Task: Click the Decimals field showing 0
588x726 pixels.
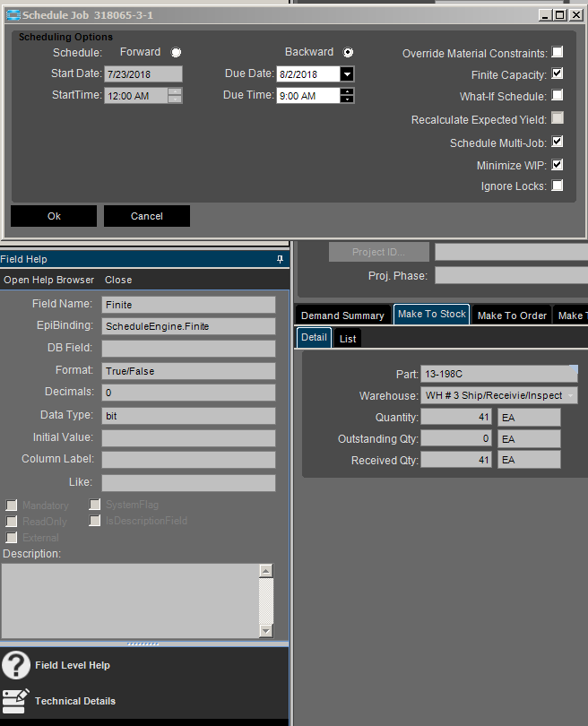Action: click(188, 393)
